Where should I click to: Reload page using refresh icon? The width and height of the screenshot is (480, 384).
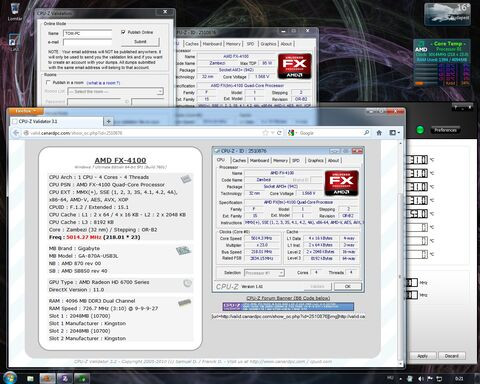point(279,133)
